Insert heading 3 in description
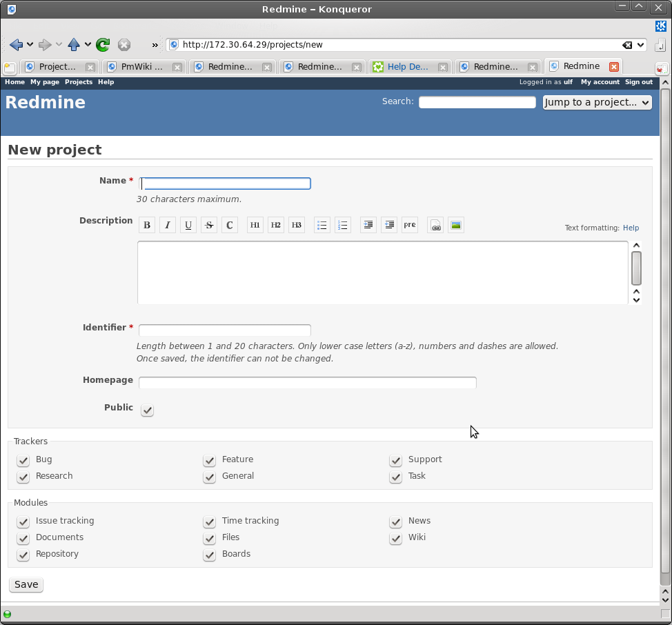Screen dimensions: 672x625 click(x=297, y=225)
